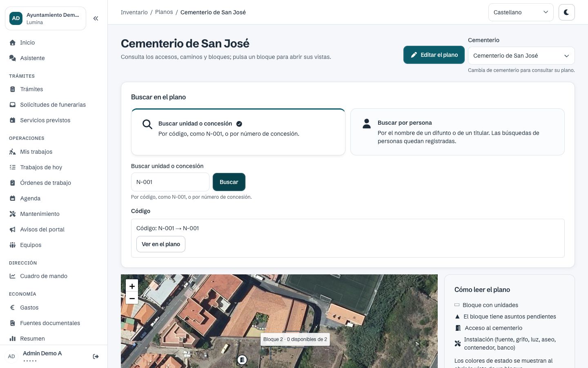
Task: Open the Cementerio de San José selector
Action: [521, 56]
